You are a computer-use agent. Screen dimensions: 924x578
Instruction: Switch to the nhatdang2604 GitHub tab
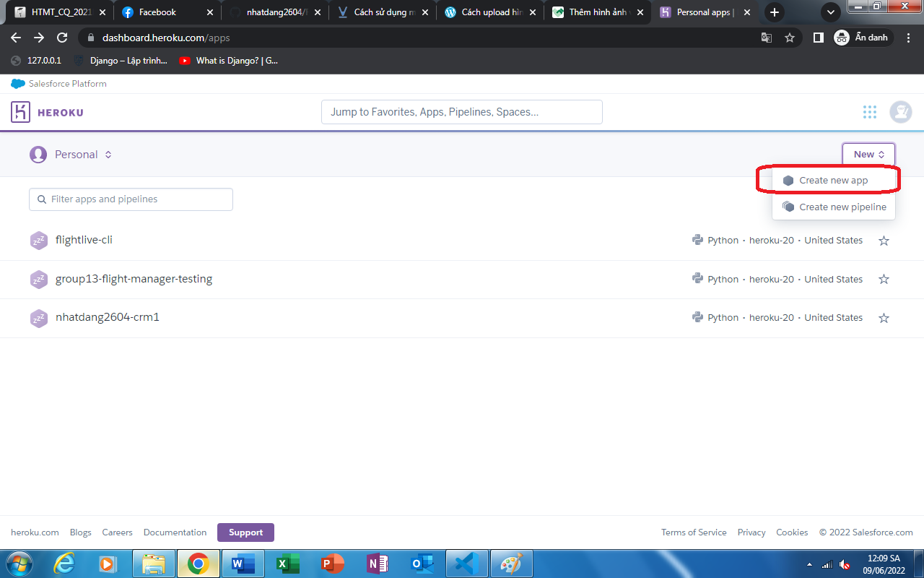[274, 12]
